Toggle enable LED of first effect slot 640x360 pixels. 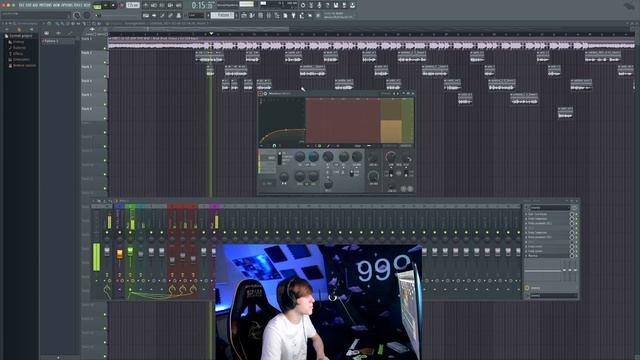click(x=577, y=214)
